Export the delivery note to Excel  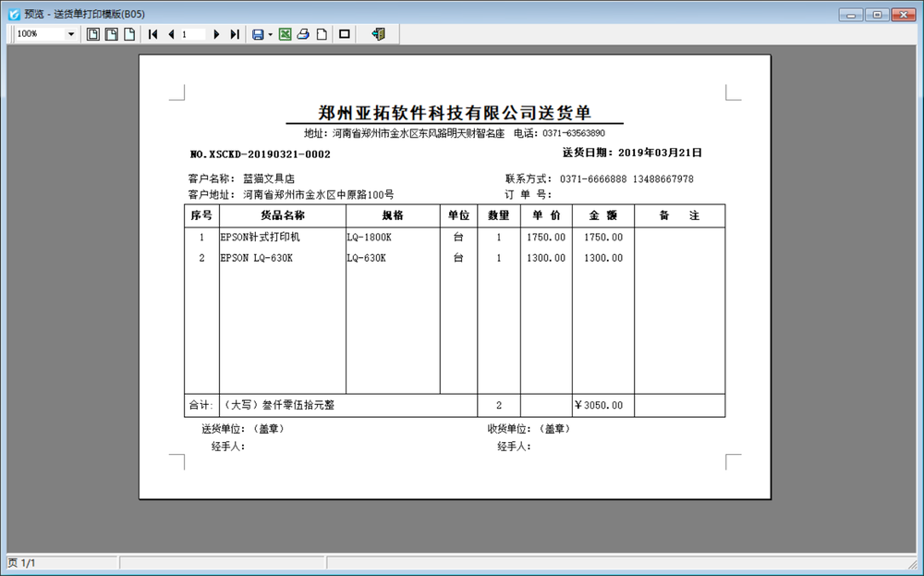(x=285, y=34)
